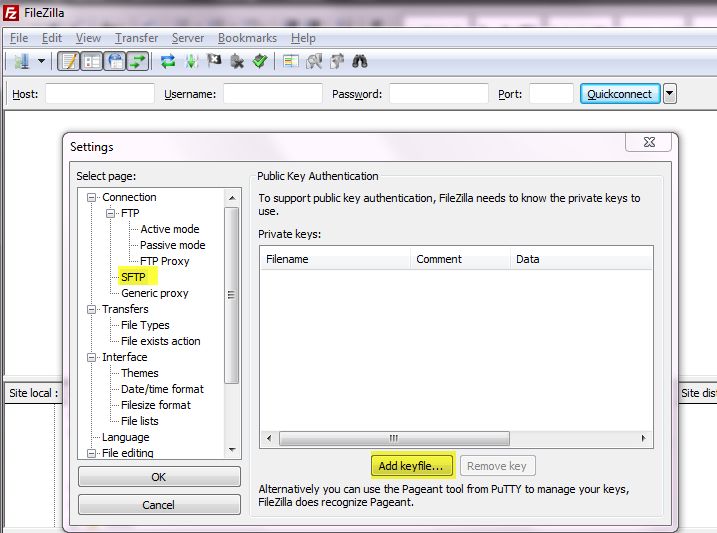Open the File menu
Image resolution: width=717 pixels, height=533 pixels.
pos(19,38)
